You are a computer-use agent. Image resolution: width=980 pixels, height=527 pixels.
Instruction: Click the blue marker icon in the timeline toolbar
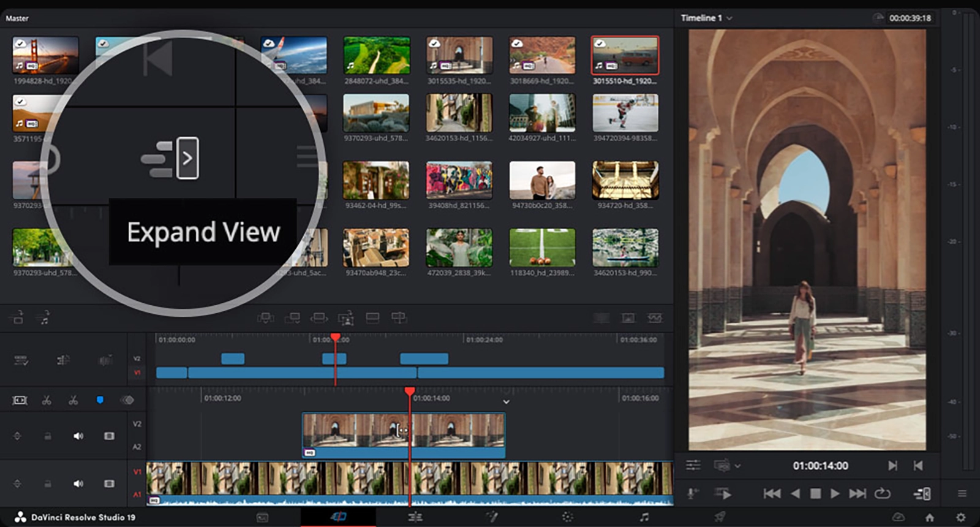100,400
